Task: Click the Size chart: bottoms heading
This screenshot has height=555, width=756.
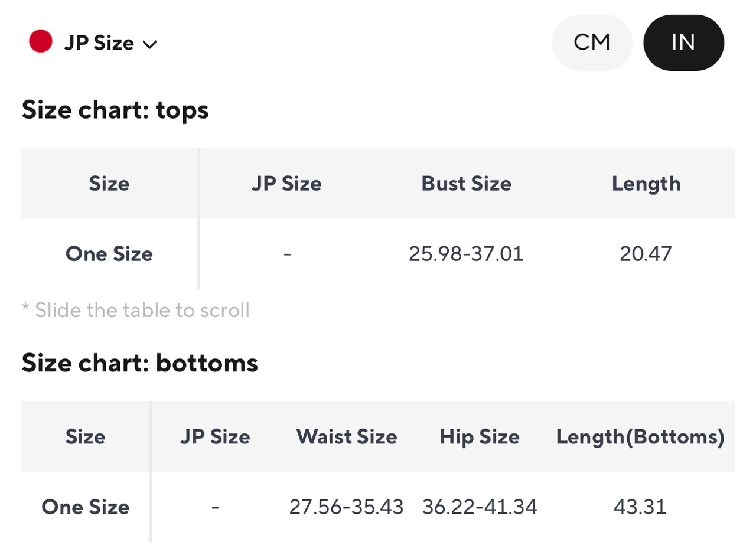Action: click(140, 363)
